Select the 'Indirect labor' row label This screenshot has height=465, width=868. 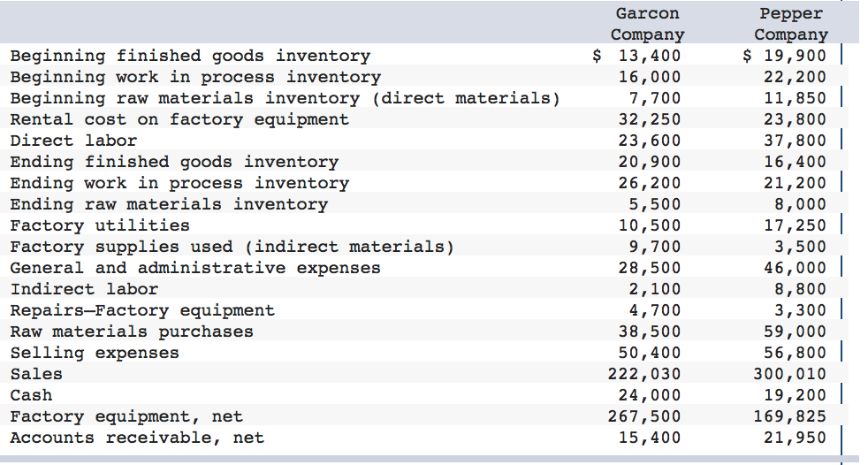(x=84, y=289)
